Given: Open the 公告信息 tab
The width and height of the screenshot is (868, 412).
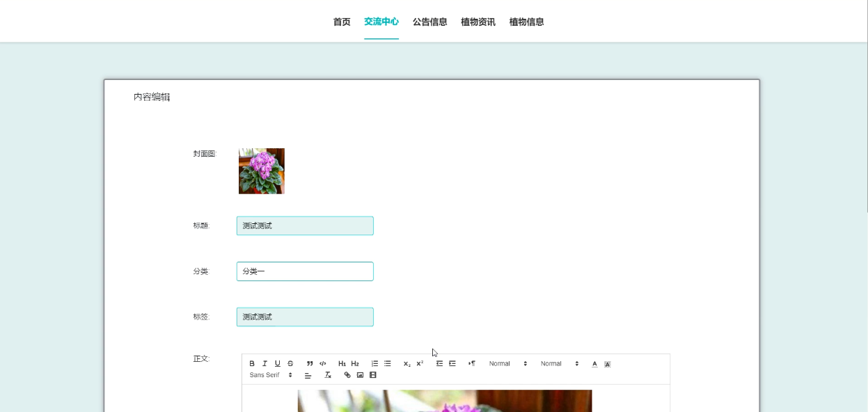Looking at the screenshot, I should tap(430, 22).
